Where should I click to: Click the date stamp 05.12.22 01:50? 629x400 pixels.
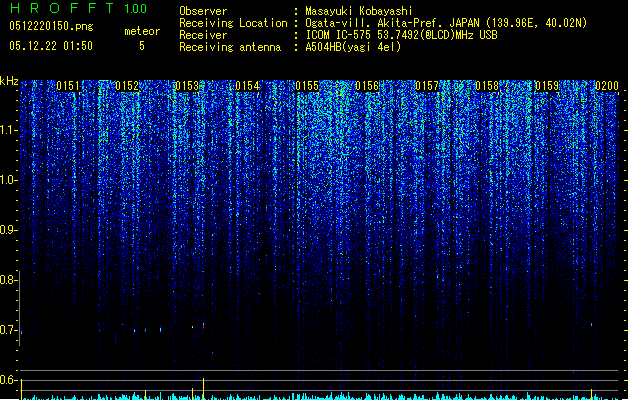51,46
